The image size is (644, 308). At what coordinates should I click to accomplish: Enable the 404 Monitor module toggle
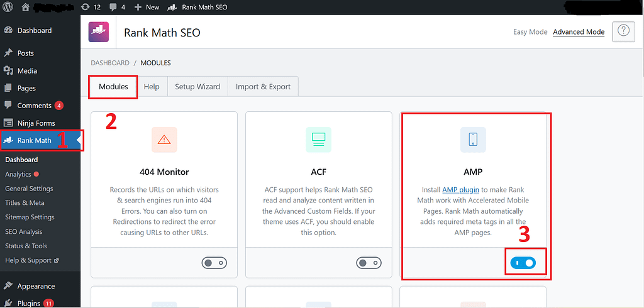[214, 263]
